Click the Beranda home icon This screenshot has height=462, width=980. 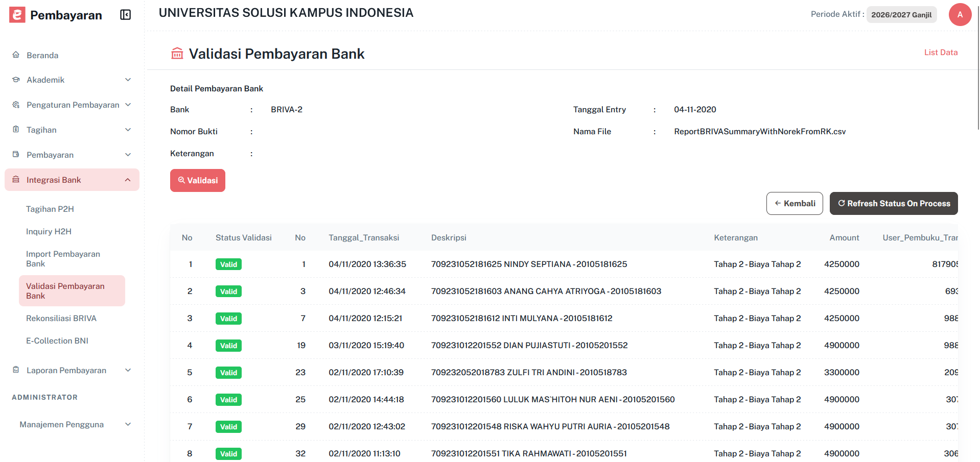tap(16, 55)
